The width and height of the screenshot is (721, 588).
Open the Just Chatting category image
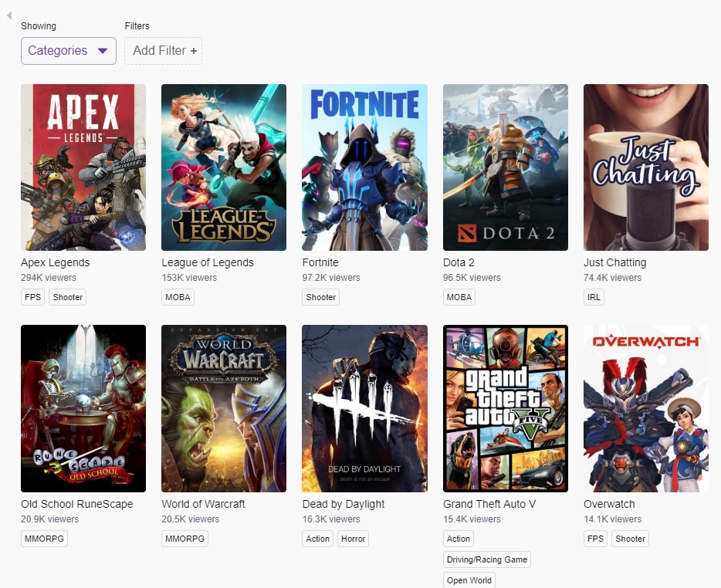pos(646,167)
